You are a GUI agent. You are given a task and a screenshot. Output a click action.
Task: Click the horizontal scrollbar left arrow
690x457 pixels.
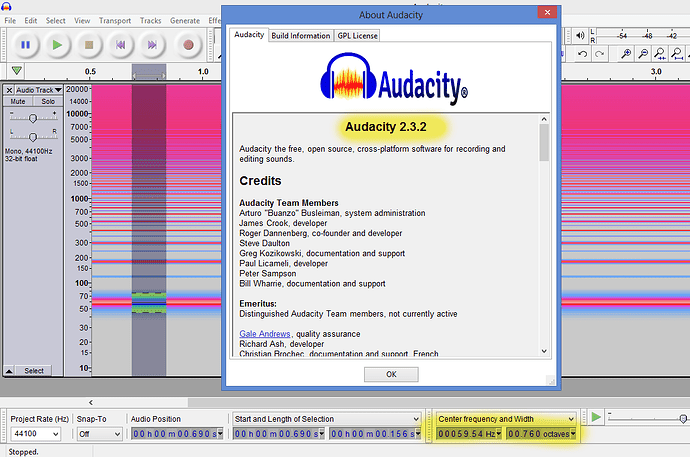91,402
